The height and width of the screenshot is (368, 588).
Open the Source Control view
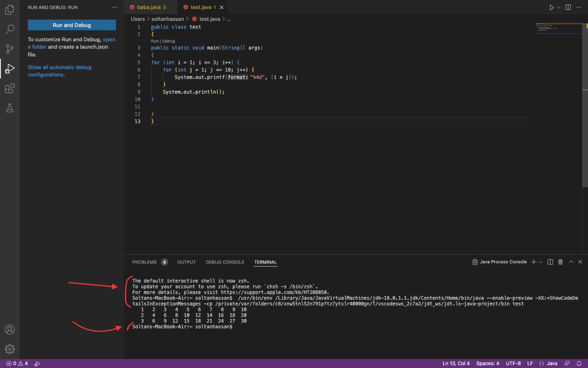pyautogui.click(x=9, y=49)
